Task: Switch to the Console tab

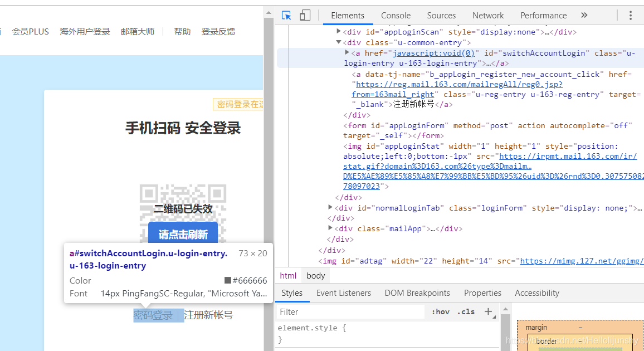Action: point(396,16)
